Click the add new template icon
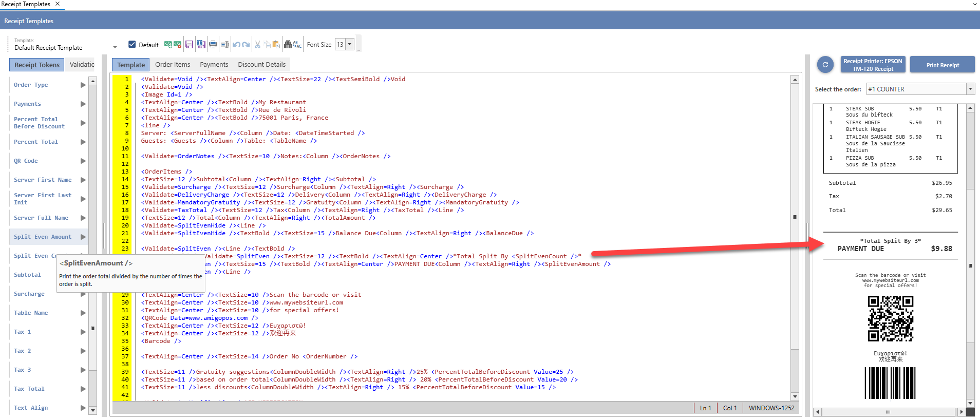This screenshot has width=980, height=419. pyautogui.click(x=168, y=45)
